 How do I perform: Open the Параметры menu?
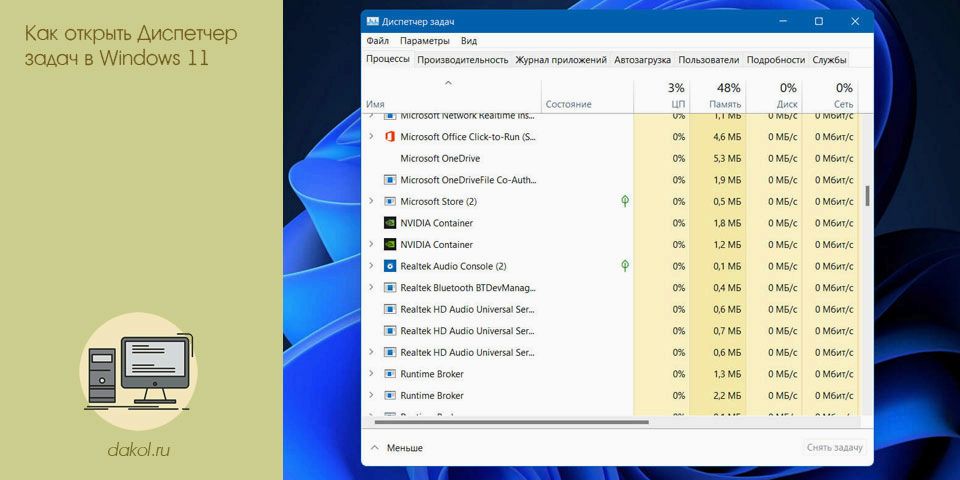tap(425, 41)
